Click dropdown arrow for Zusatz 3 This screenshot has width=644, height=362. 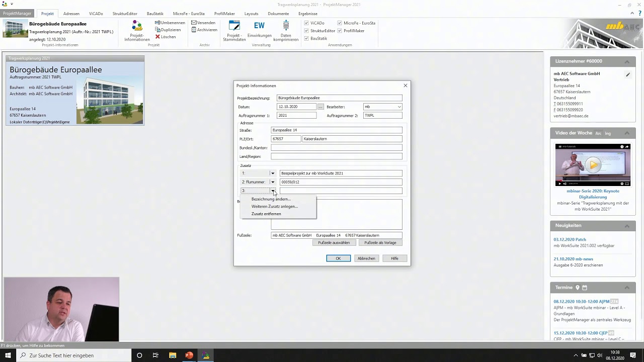(273, 191)
